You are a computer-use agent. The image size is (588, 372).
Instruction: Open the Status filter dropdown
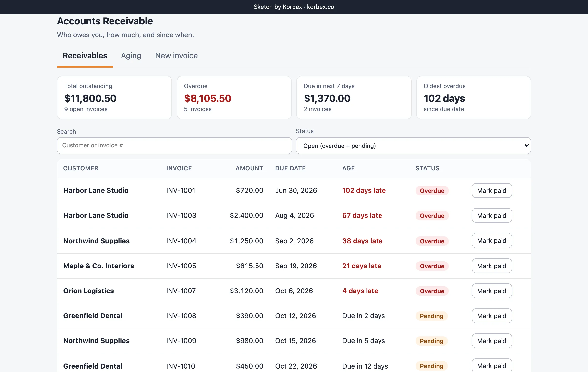pyautogui.click(x=413, y=146)
